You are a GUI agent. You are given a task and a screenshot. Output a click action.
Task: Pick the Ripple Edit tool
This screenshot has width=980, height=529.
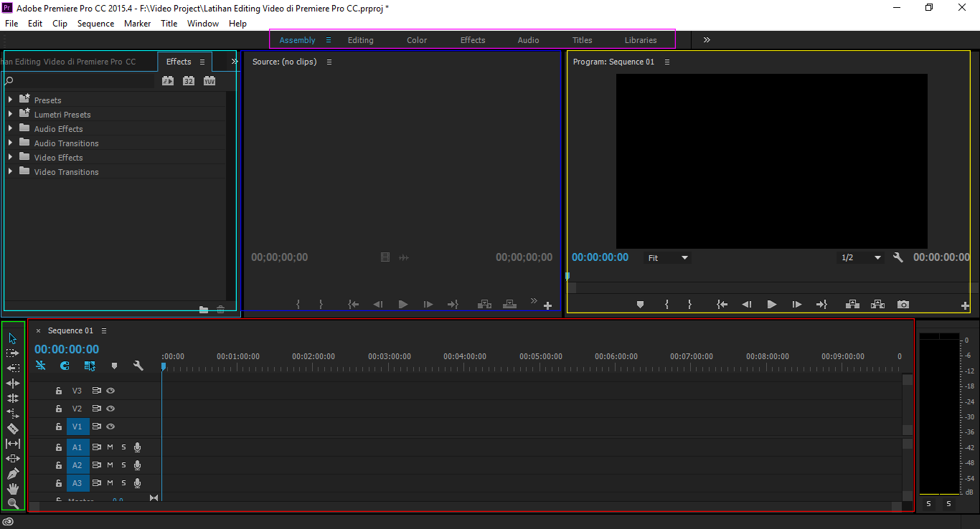[x=13, y=383]
